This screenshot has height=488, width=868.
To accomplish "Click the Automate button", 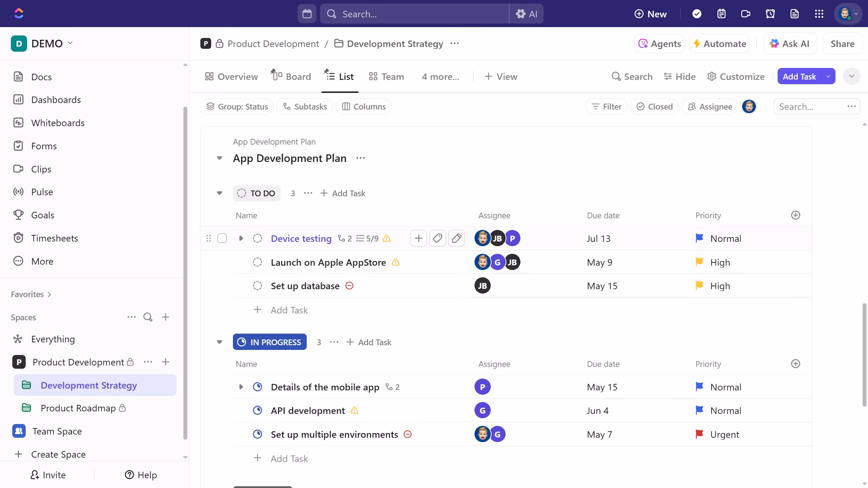I will click(x=720, y=44).
